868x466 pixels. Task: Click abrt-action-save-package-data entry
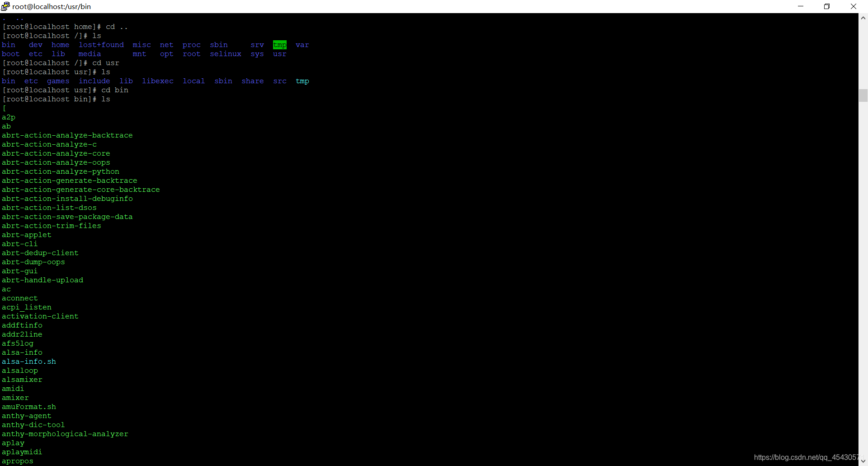67,217
